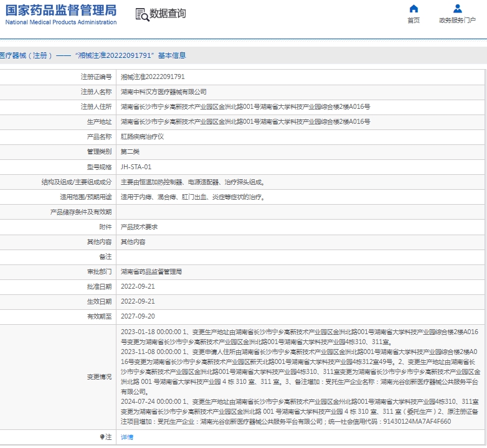Screen dimensions: 487x448
Task: Click the home (首页) house icon
Action: click(414, 9)
